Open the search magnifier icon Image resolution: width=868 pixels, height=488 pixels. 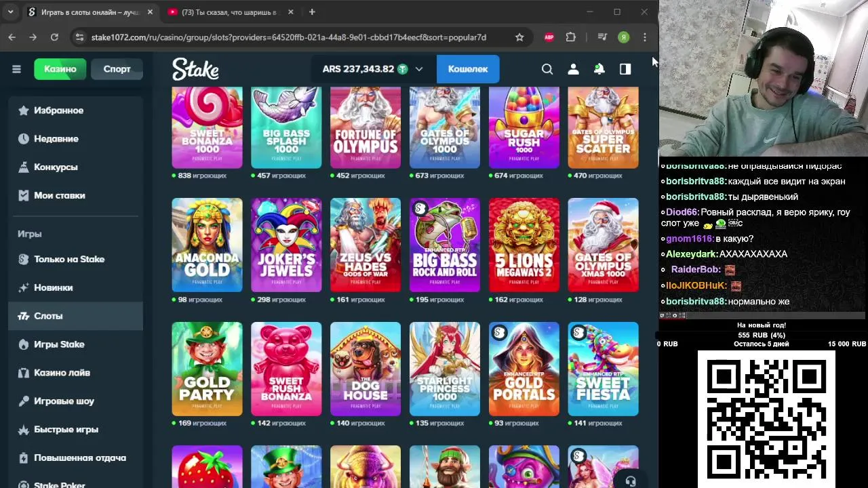click(547, 69)
